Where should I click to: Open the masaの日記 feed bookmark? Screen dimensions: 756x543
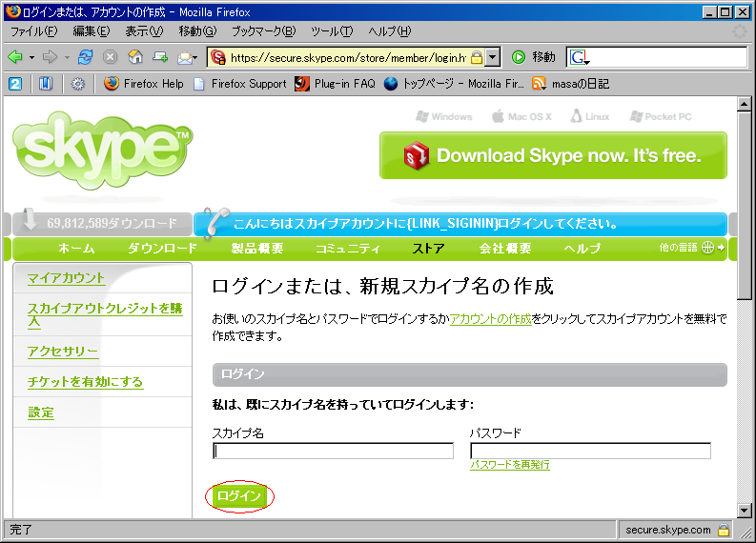click(x=570, y=84)
